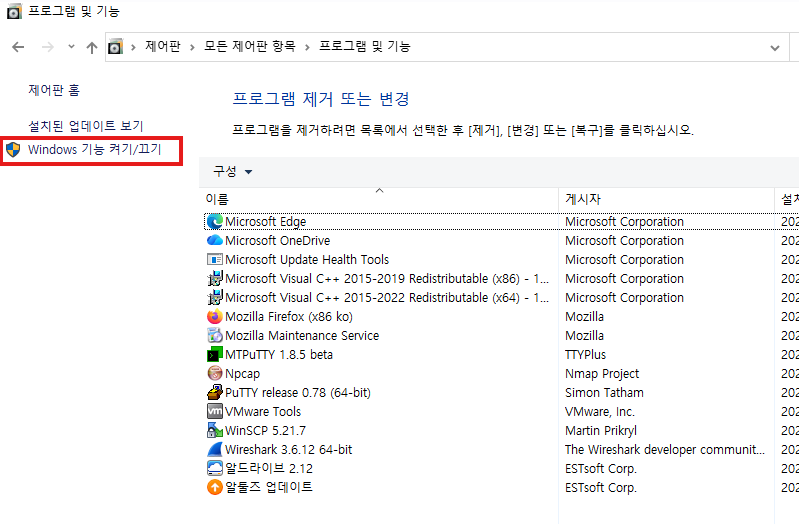The width and height of the screenshot is (799, 524).
Task: Expand chevron after Control Panel icon in path
Action: pos(134,47)
